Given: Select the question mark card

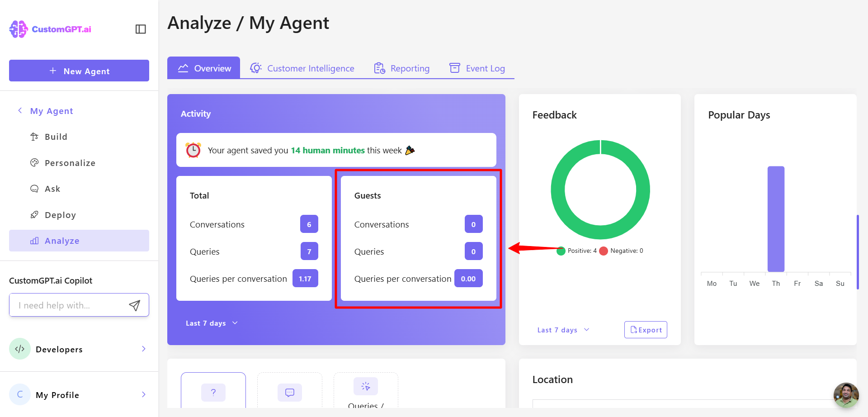Looking at the screenshot, I should 213,391.
